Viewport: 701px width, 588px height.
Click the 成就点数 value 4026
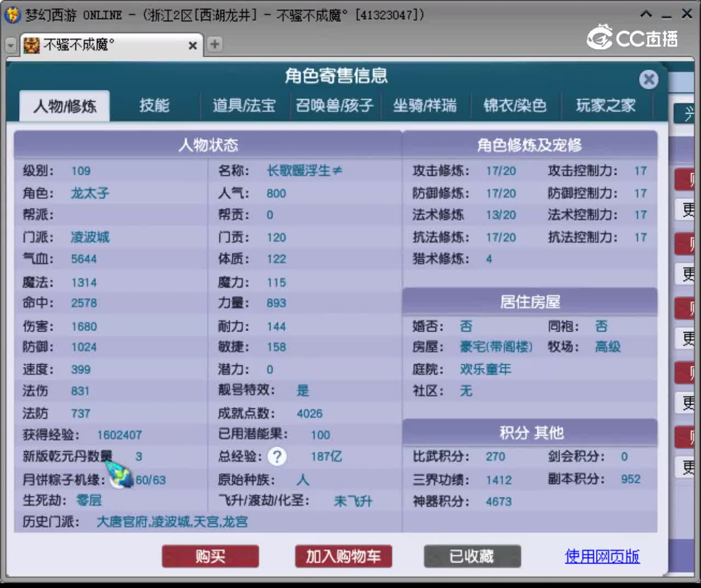click(x=309, y=413)
